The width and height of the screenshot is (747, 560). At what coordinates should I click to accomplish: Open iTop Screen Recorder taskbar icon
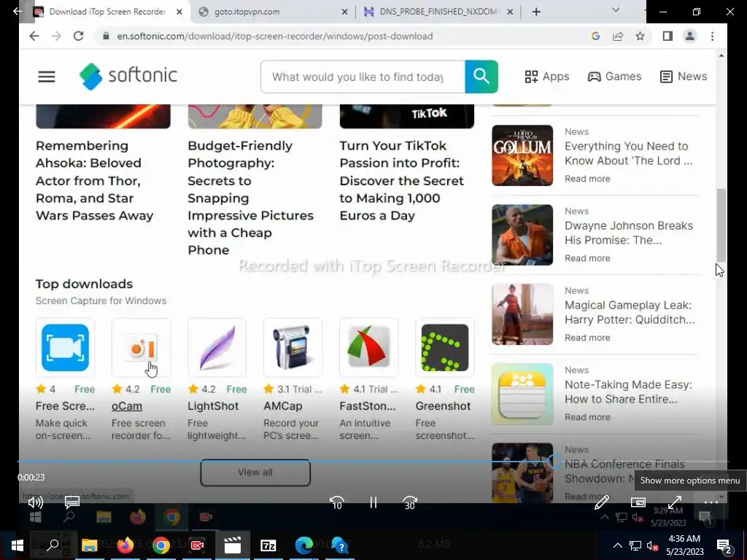point(197,545)
